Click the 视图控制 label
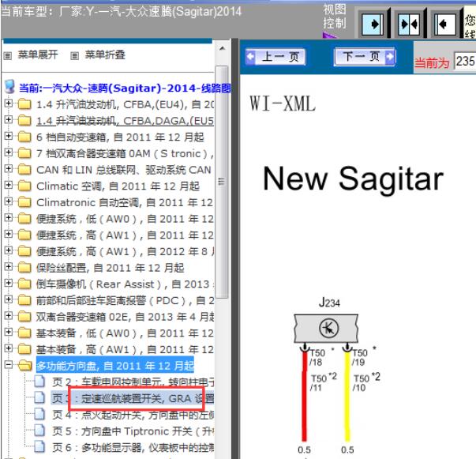Screen dimensions: 476x459 tap(334, 17)
